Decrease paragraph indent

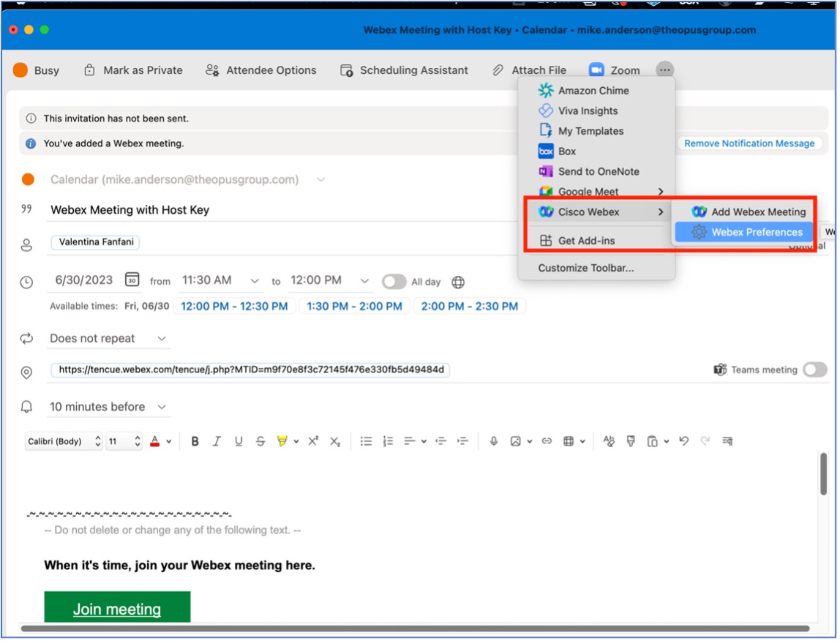(441, 442)
